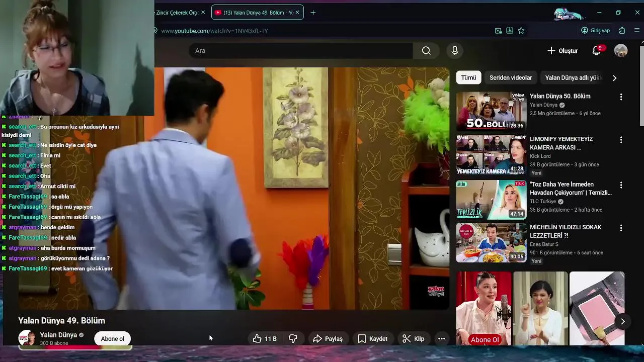This screenshot has width=644, height=362.
Task: Select the Seriden videolar chip
Action: coord(511,78)
